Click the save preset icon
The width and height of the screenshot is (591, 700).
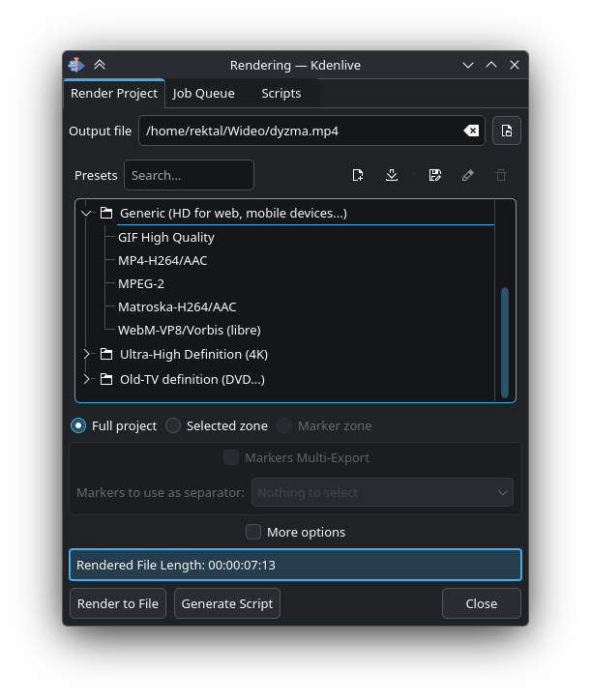point(434,175)
